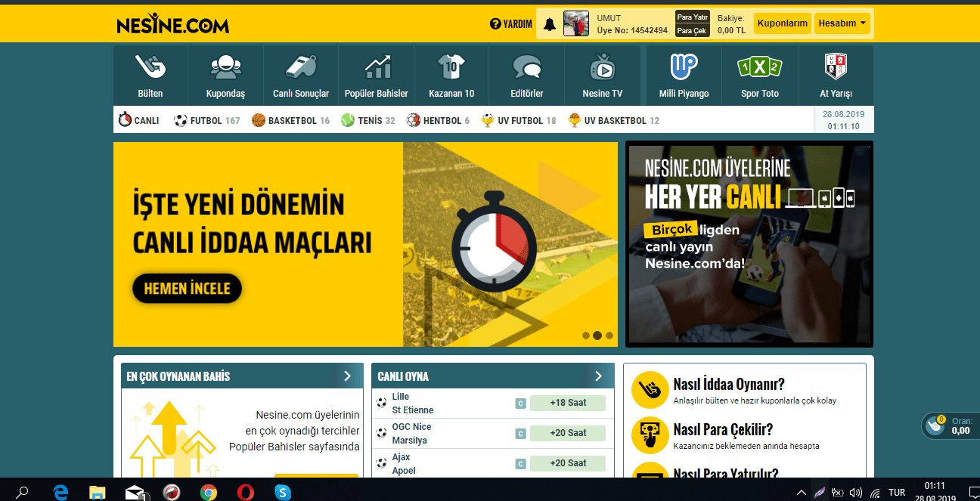Click C badge on OGC Nice row
This screenshot has height=501, width=980.
pyautogui.click(x=520, y=434)
